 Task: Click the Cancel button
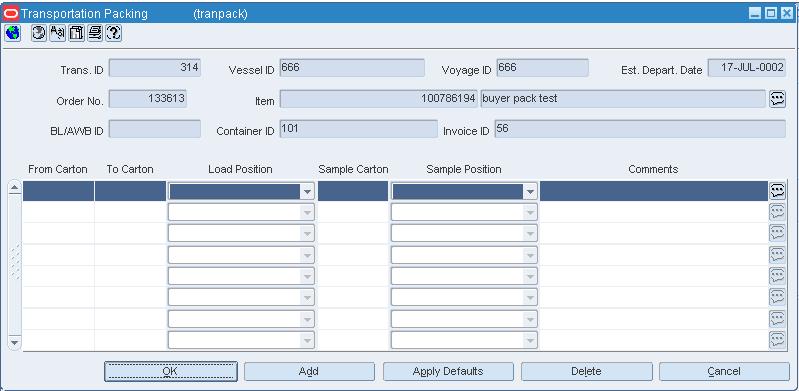(724, 372)
